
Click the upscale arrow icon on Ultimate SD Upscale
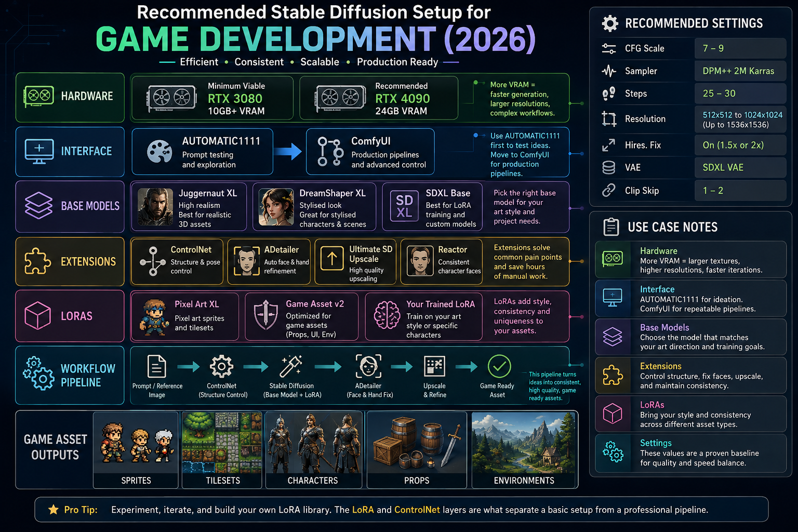pos(332,259)
